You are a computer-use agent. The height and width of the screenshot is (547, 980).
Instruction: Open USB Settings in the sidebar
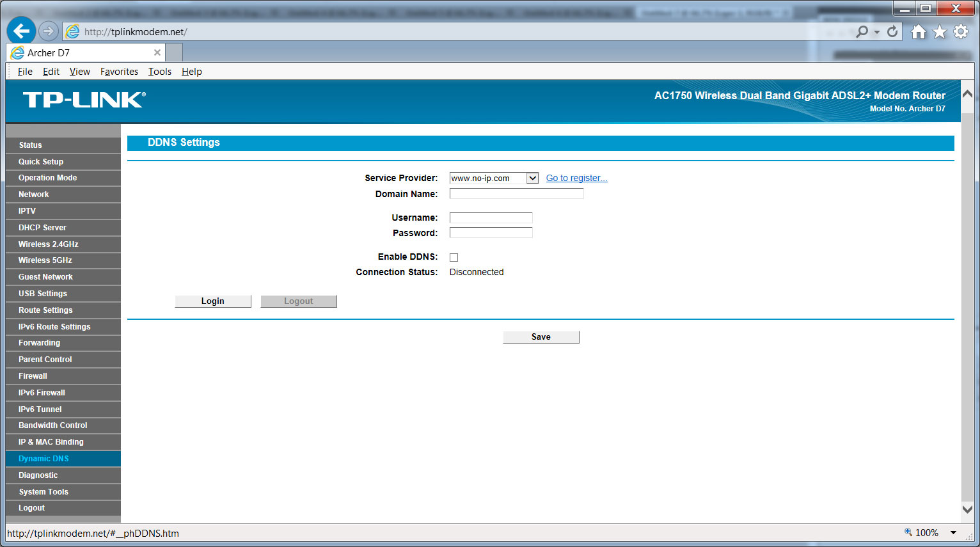(63, 294)
